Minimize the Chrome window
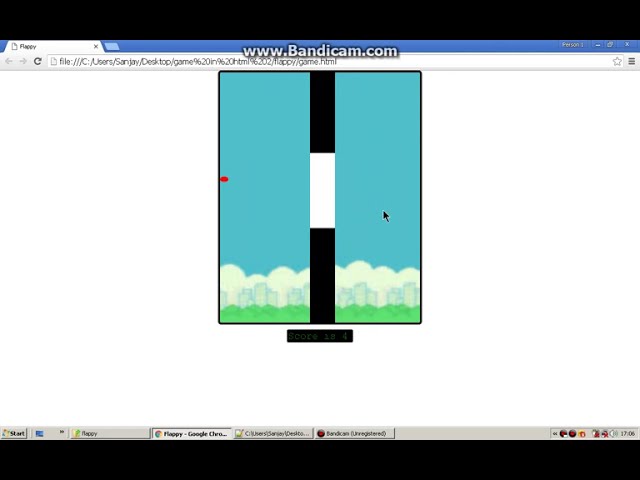640x480 pixels. coord(598,44)
